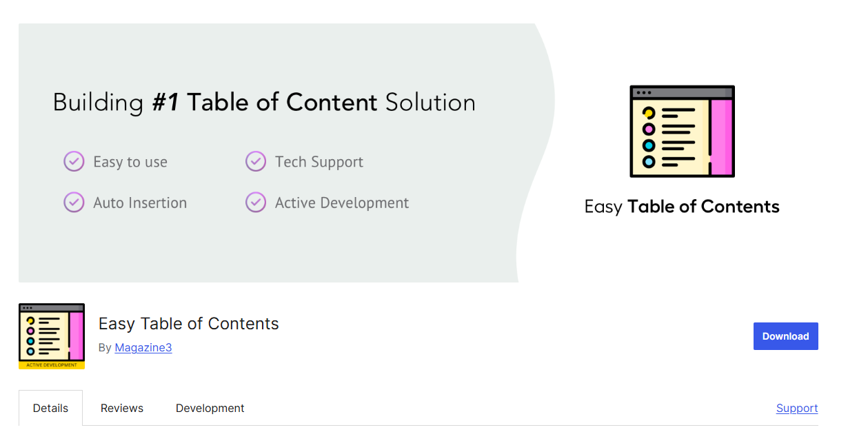Click the ACTIVE DEVELOPMENT badge on the thumbnail
Image resolution: width=868 pixels, height=443 pixels.
click(x=51, y=364)
